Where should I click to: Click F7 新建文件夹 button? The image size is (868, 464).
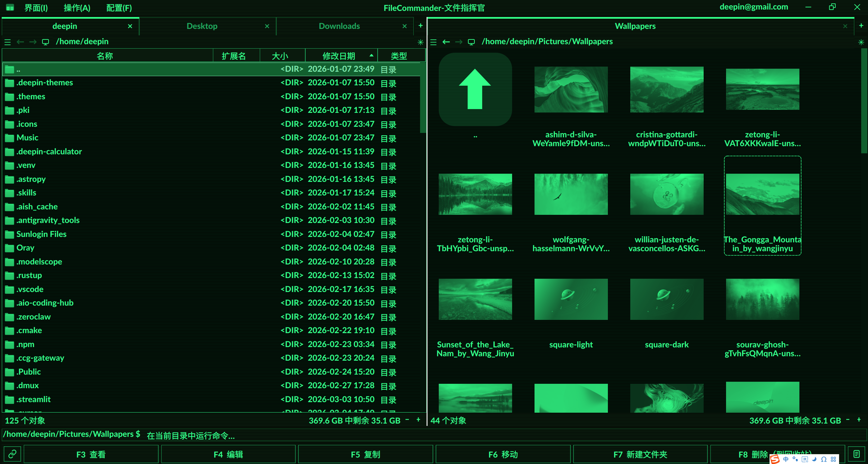pos(640,454)
